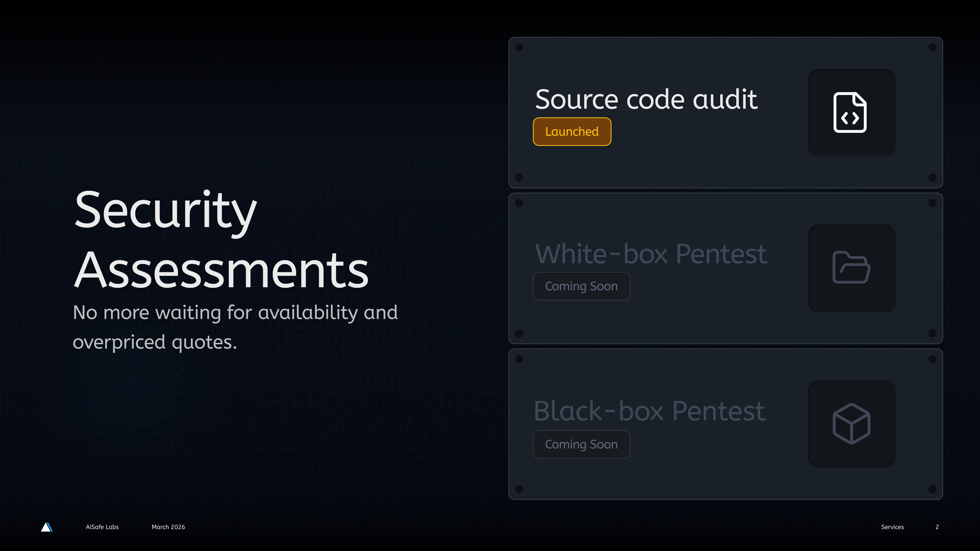Image resolution: width=980 pixels, height=551 pixels.
Task: Click the Coming Soon badge under White-box Pentest
Action: [x=581, y=286]
